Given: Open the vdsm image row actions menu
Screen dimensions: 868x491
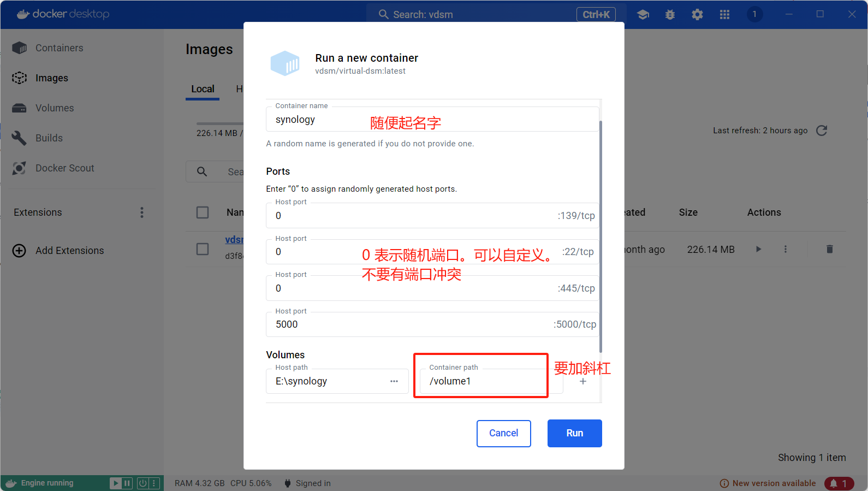Looking at the screenshot, I should pyautogui.click(x=786, y=249).
